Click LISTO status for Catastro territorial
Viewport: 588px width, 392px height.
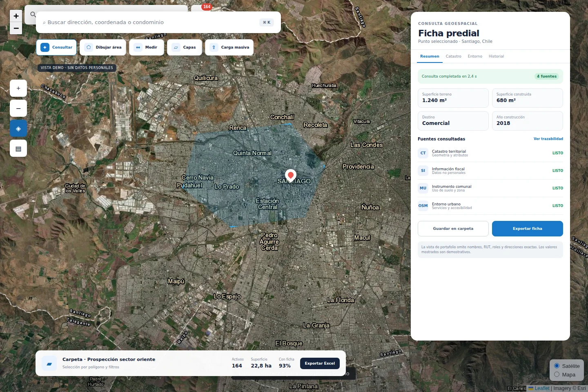click(558, 153)
